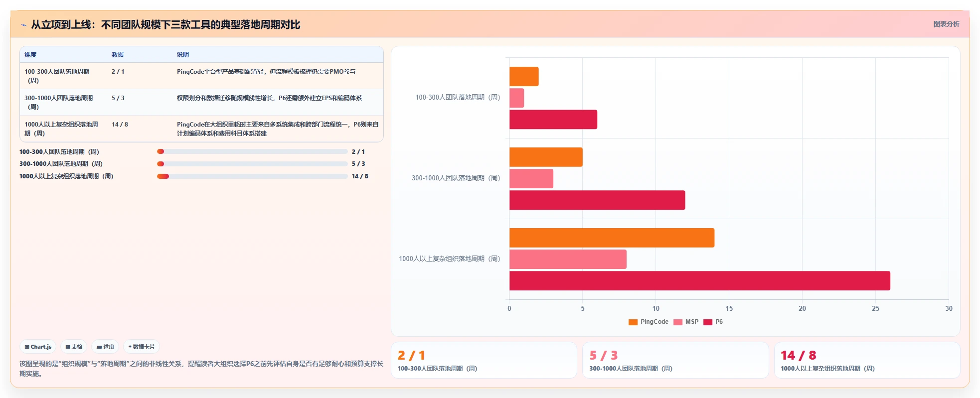Click the orange PingCode bar for 300-1000人团队
The height and width of the screenshot is (398, 980).
click(x=546, y=157)
